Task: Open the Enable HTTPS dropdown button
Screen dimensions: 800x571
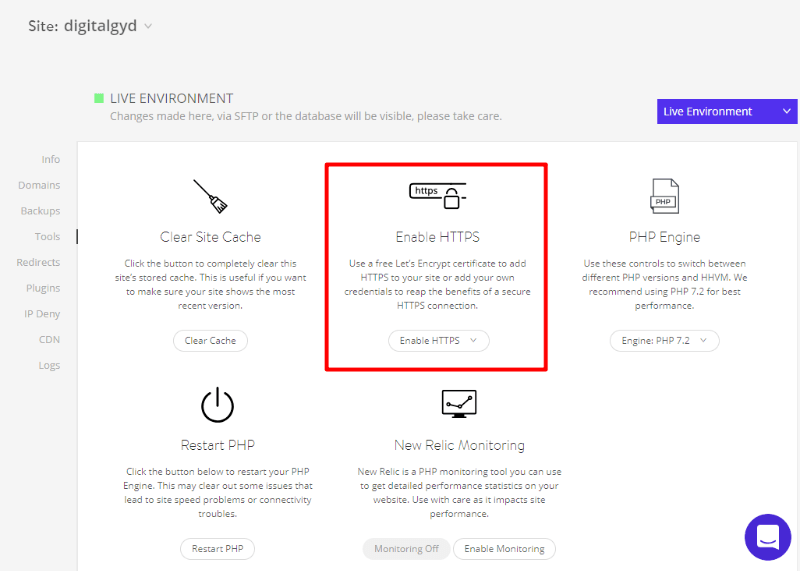Action: [438, 340]
